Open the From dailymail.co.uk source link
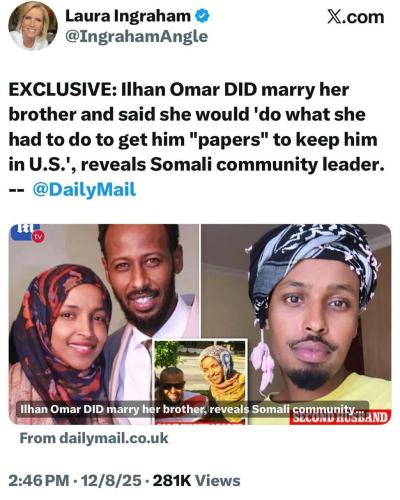 (94, 438)
